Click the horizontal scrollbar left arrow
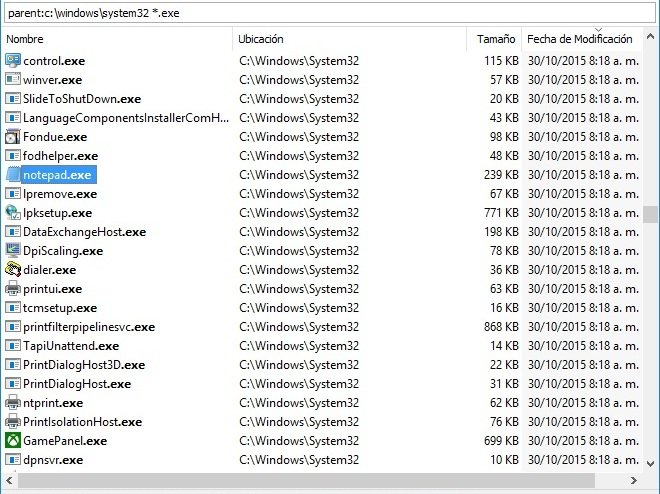Screen dimensions: 660x494 (x=9, y=480)
